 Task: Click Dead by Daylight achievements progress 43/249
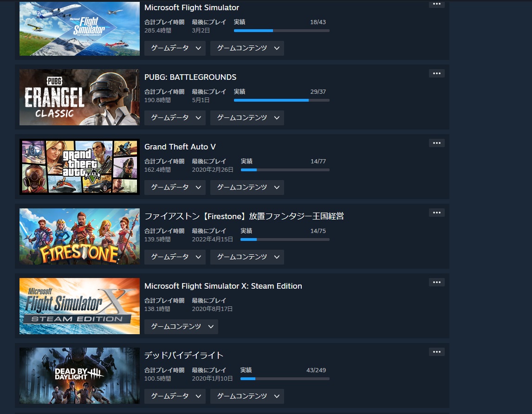pos(285,379)
